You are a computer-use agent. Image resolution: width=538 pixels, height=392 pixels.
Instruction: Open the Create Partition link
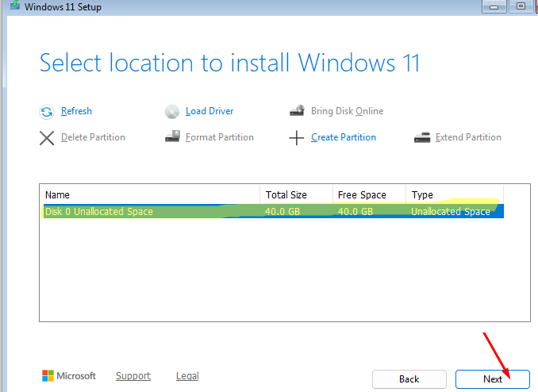click(x=344, y=137)
